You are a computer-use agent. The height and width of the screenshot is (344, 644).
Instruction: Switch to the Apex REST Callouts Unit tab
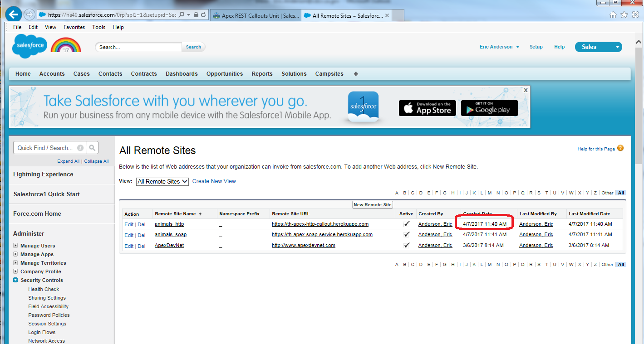(x=256, y=15)
